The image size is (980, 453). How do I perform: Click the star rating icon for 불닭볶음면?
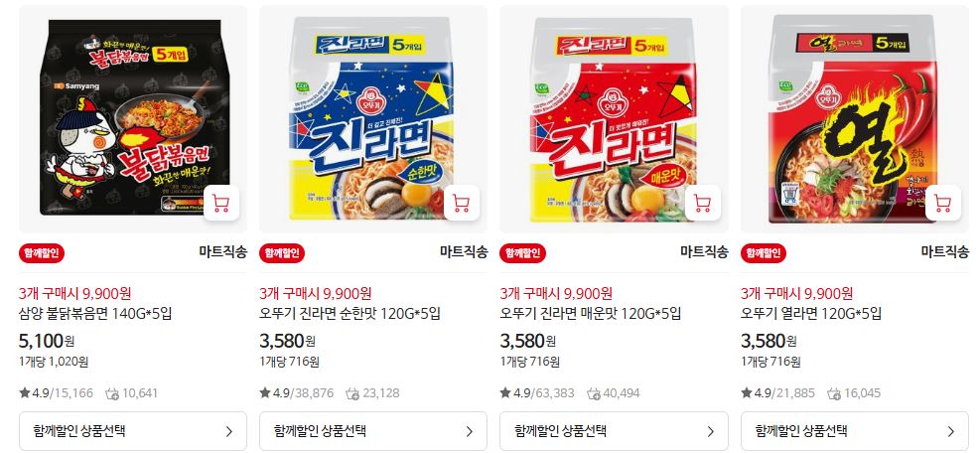(x=25, y=393)
